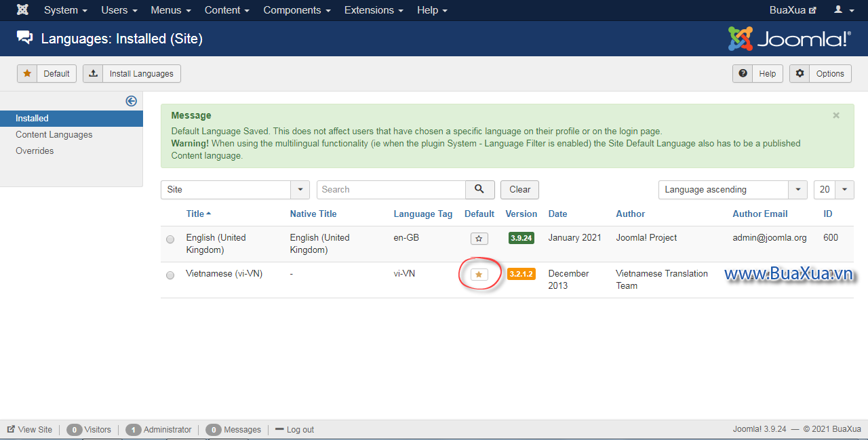
Task: Select Installed in the sidebar
Action: click(71, 119)
